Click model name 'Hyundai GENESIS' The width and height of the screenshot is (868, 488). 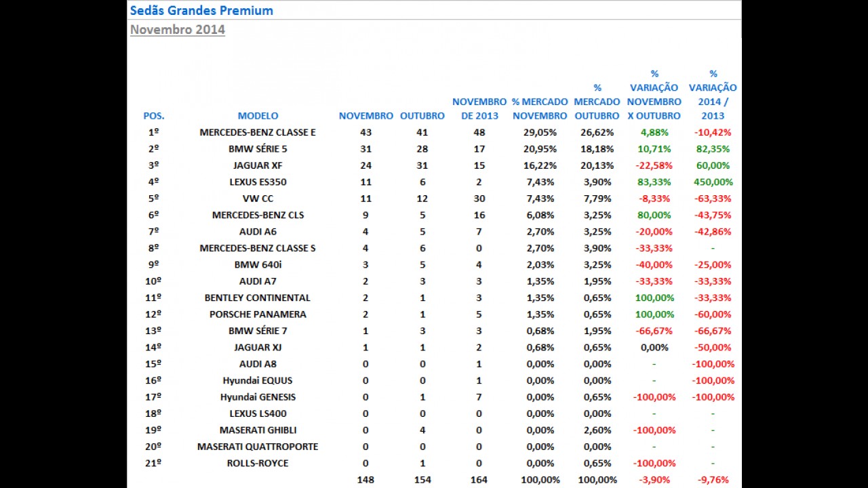258,397
